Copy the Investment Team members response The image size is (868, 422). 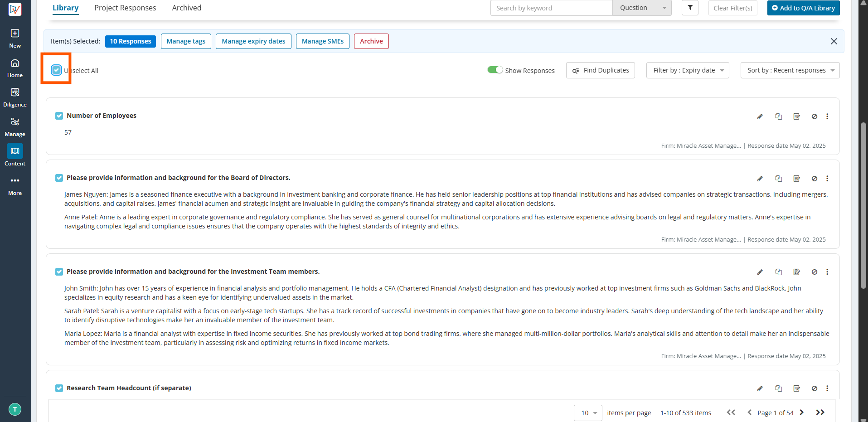[x=779, y=272]
